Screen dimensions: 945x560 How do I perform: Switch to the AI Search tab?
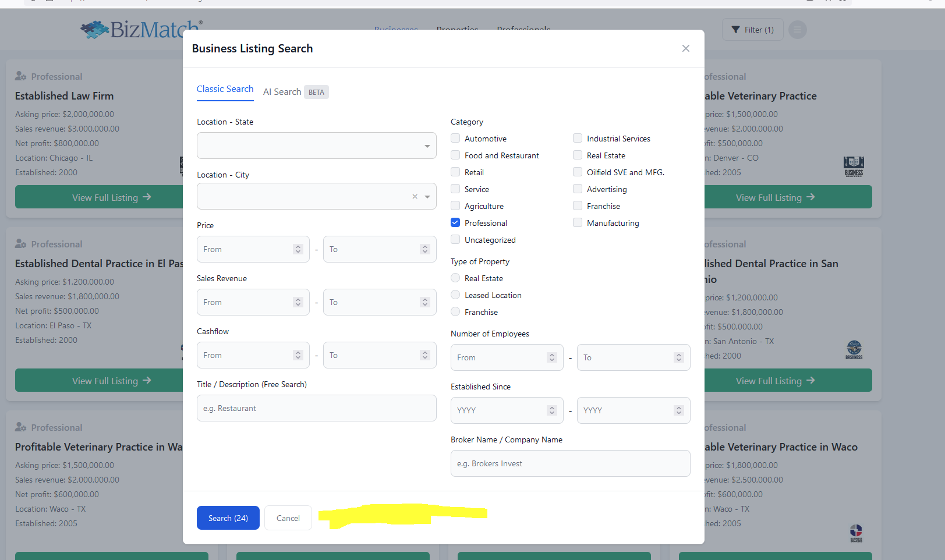click(282, 92)
